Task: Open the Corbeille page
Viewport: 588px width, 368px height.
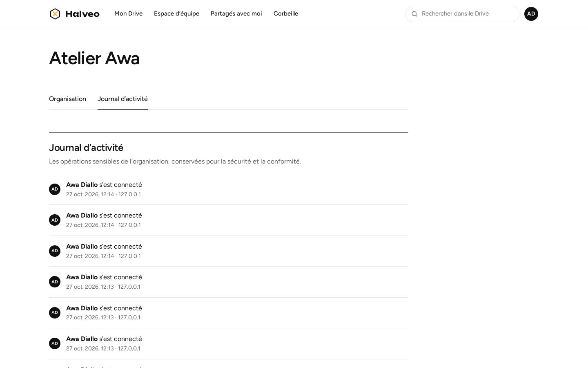Action: (x=286, y=13)
